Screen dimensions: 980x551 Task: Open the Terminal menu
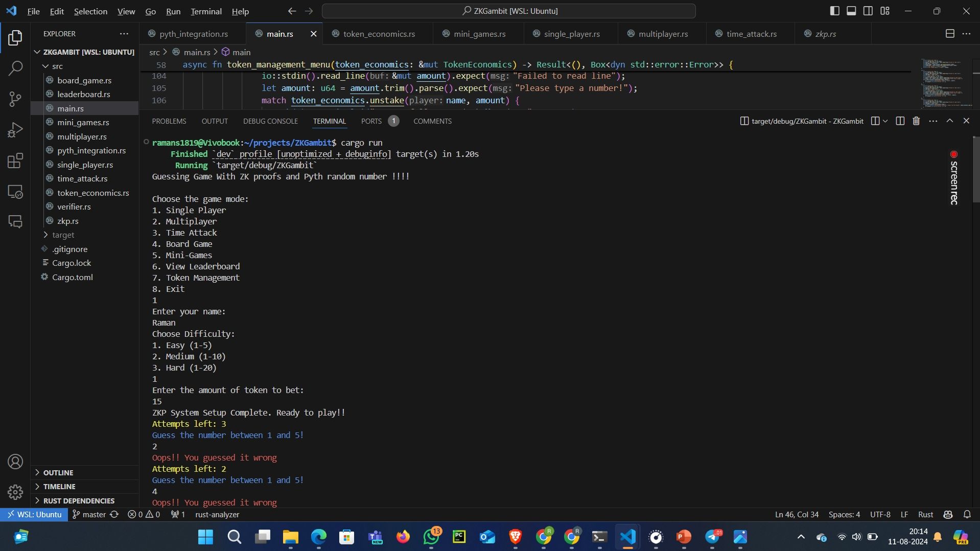pos(206,11)
